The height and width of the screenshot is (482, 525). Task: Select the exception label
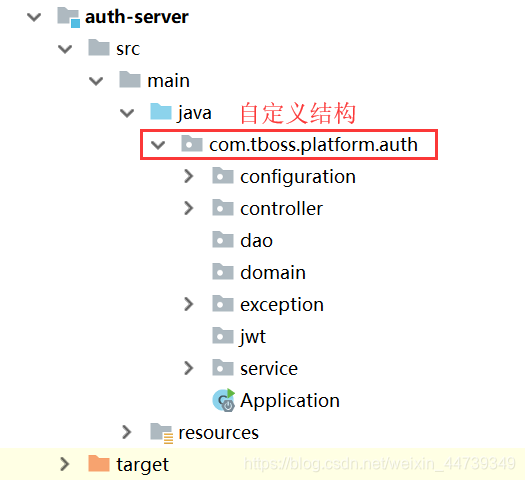pos(282,305)
